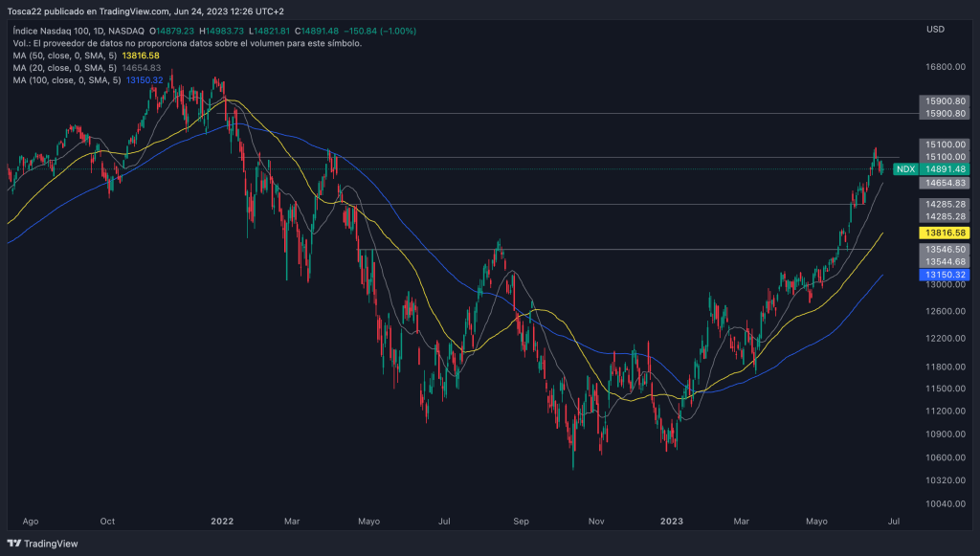Click the NDX symbol tag on price axis

point(904,169)
